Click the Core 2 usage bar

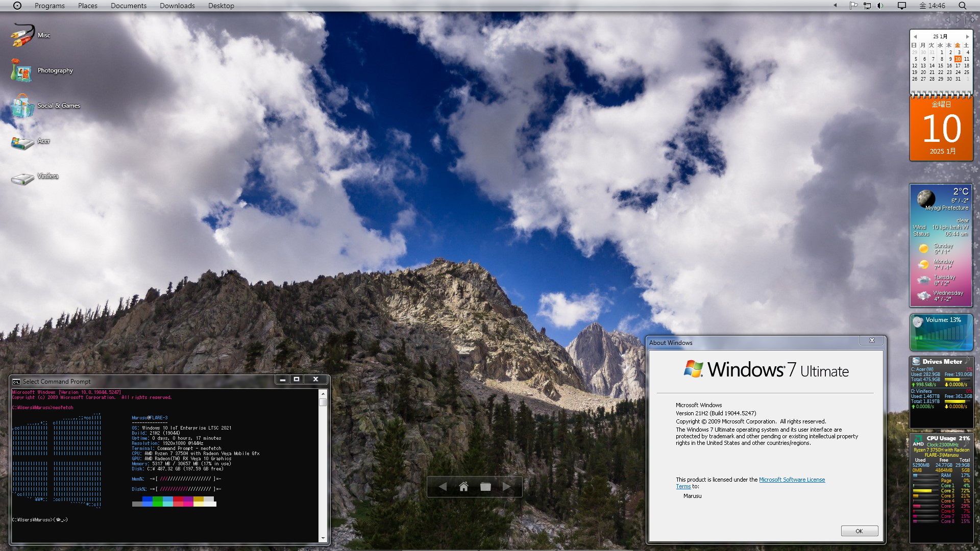pyautogui.click(x=926, y=491)
